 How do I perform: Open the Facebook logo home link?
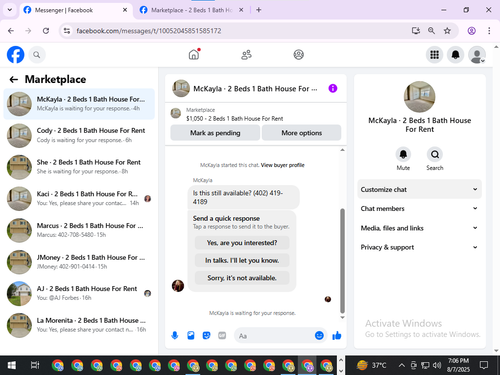point(15,55)
